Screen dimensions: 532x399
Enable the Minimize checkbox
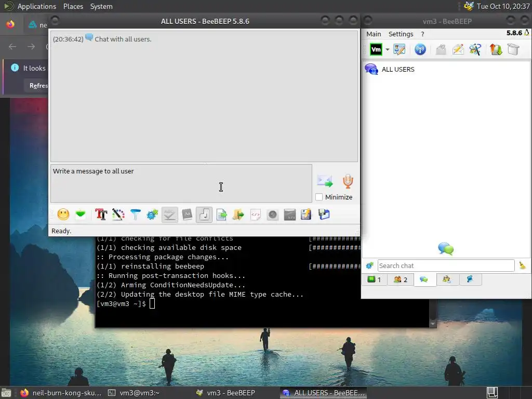[319, 197]
